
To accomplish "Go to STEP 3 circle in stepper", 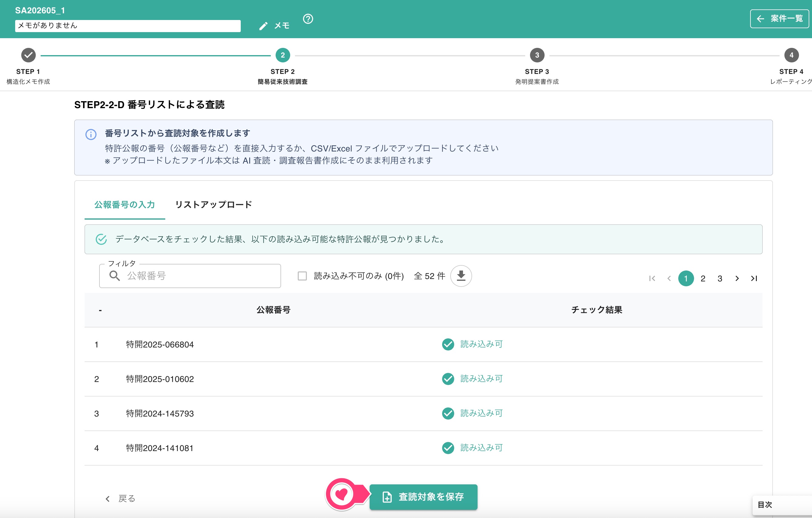I will click(537, 55).
